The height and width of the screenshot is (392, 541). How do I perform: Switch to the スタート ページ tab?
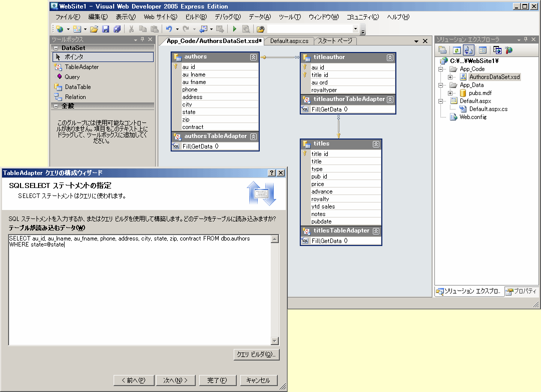point(335,41)
